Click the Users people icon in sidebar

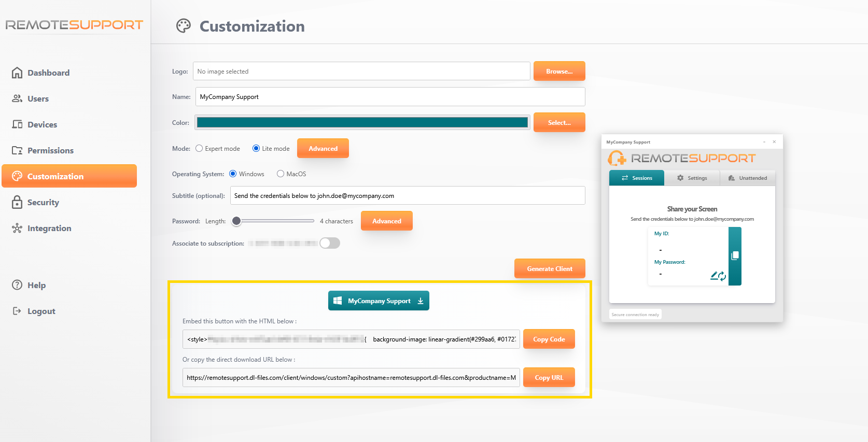pyautogui.click(x=17, y=98)
